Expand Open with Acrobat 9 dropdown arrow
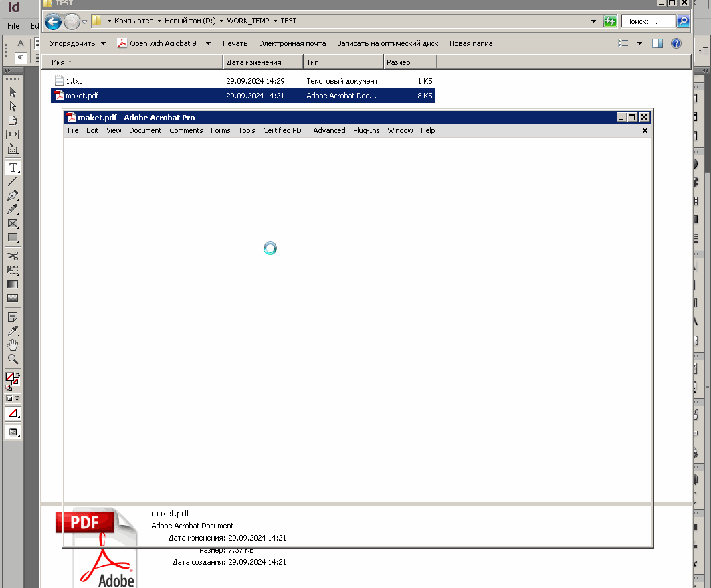The height and width of the screenshot is (588, 711). (x=208, y=43)
